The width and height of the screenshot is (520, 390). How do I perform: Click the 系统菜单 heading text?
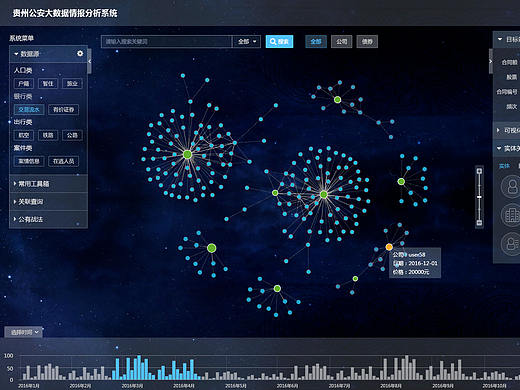tap(21, 38)
